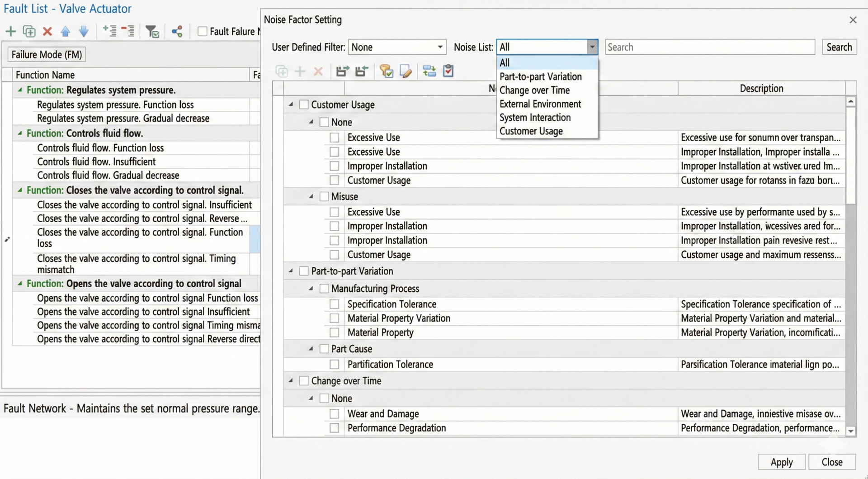Click the clipboard check icon in noise toolbar
Image resolution: width=868 pixels, height=479 pixels.
(448, 71)
